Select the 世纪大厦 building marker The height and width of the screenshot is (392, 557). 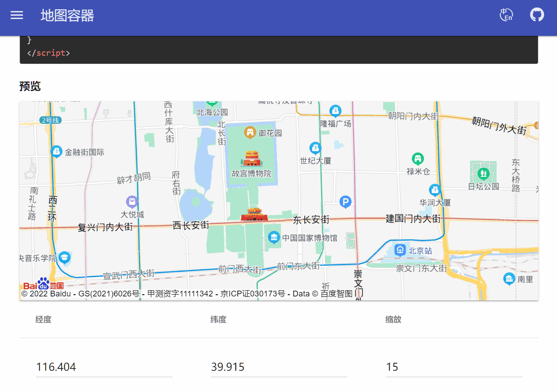point(315,148)
